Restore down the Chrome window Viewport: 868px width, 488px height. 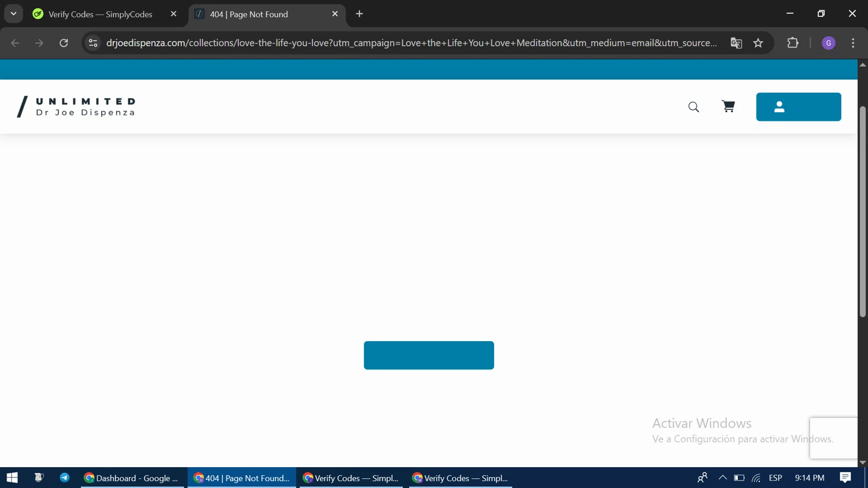(821, 13)
